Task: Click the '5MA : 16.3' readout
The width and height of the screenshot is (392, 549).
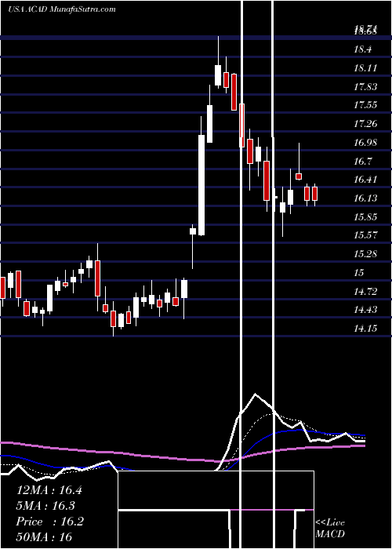Action: 46,506
